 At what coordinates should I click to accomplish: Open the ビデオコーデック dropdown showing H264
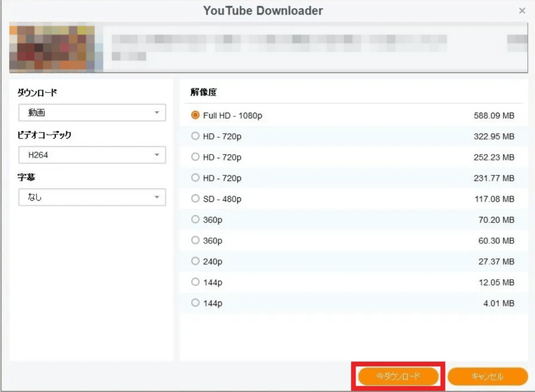click(92, 155)
